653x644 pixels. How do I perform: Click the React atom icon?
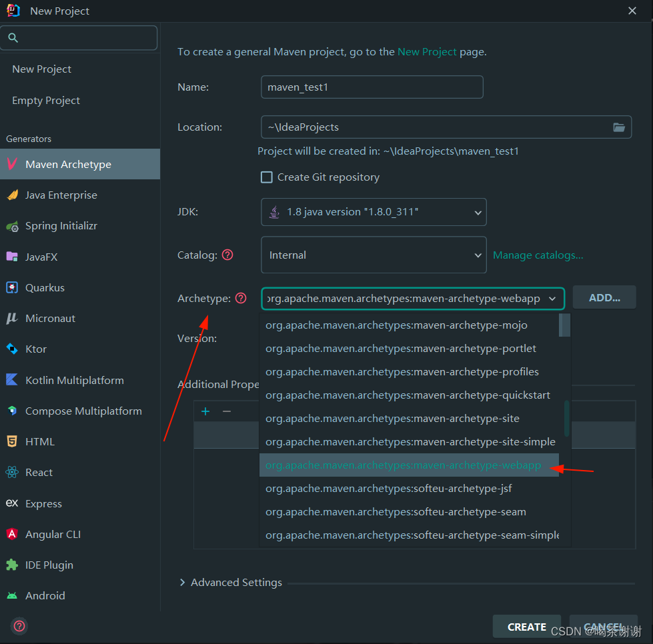coord(12,472)
